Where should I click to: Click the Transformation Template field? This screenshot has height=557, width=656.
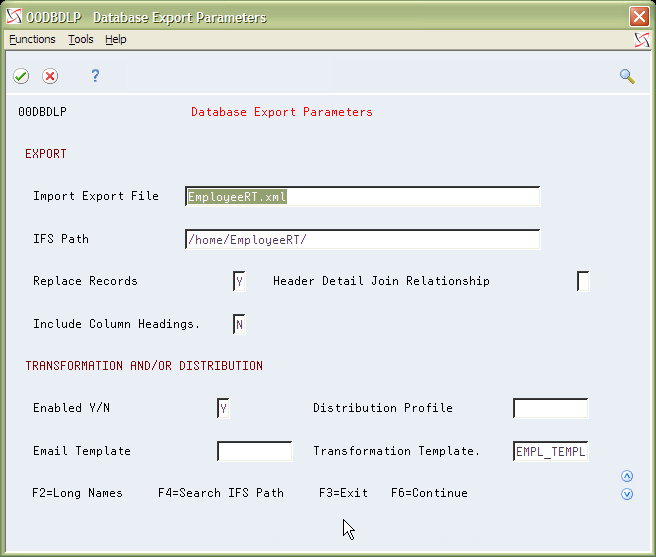551,451
